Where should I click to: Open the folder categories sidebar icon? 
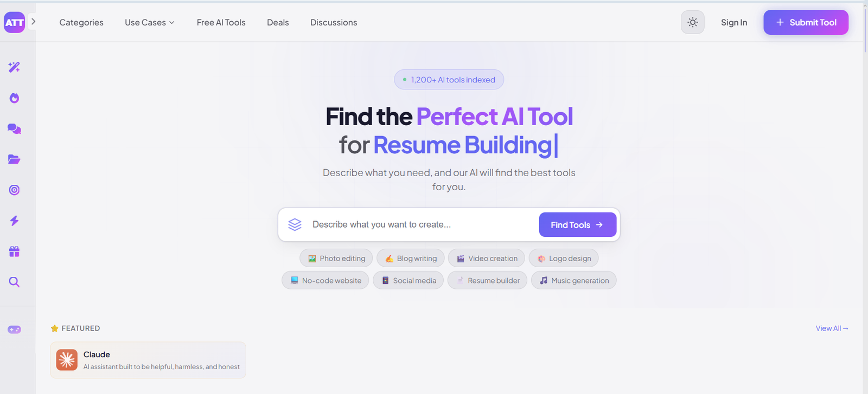click(x=14, y=159)
